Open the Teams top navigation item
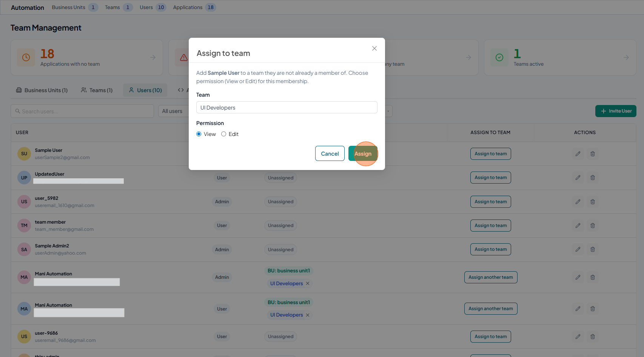This screenshot has height=357, width=644. pos(119,7)
